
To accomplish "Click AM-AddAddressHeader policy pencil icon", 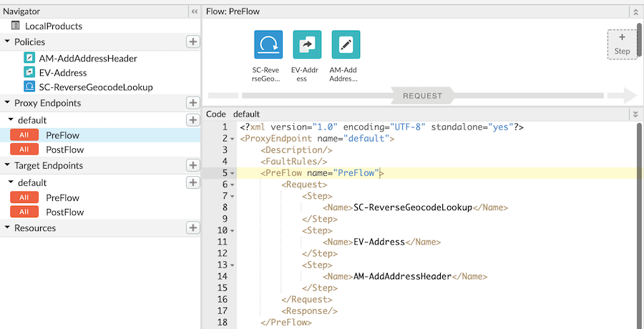I will click(29, 58).
